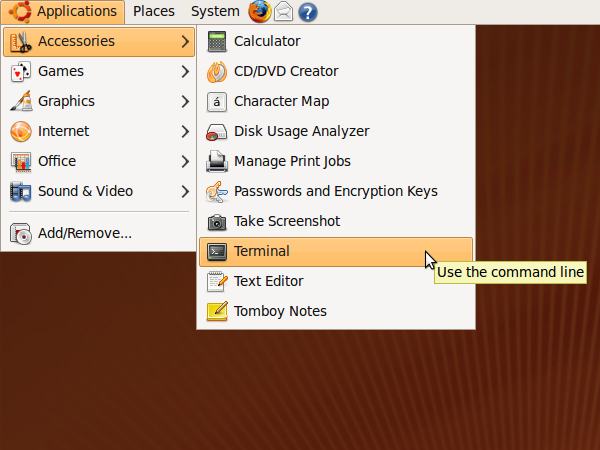Open the mail envelope launcher icon
The width and height of the screenshot is (600, 450).
point(284,11)
